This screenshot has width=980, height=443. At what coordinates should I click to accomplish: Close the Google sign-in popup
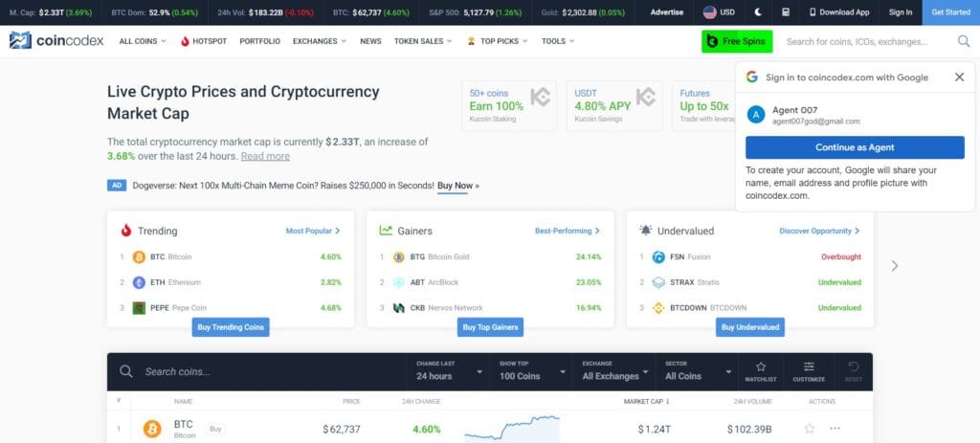tap(959, 77)
